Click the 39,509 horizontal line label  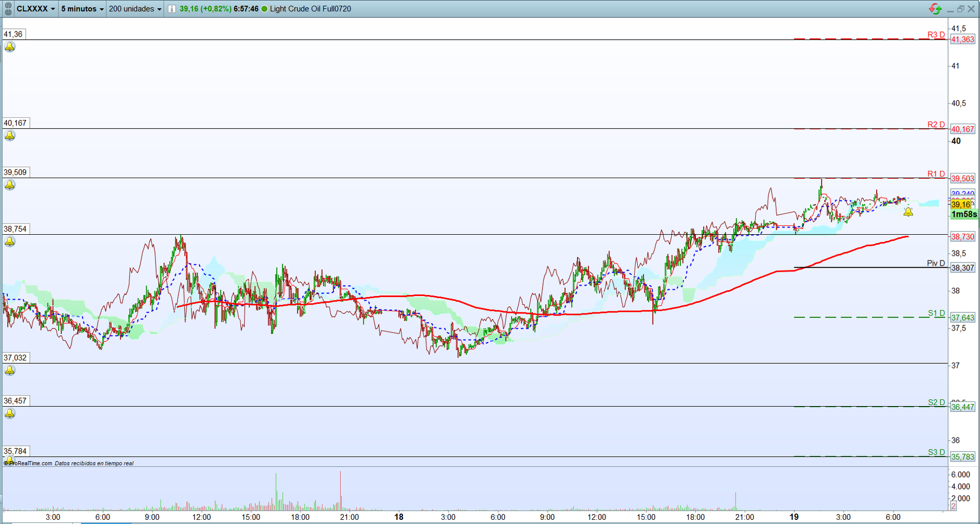click(15, 172)
